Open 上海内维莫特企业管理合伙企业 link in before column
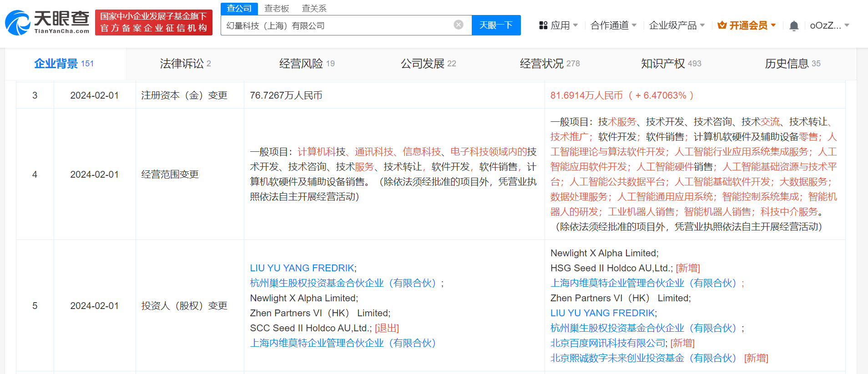This screenshot has height=374, width=868. tap(343, 343)
